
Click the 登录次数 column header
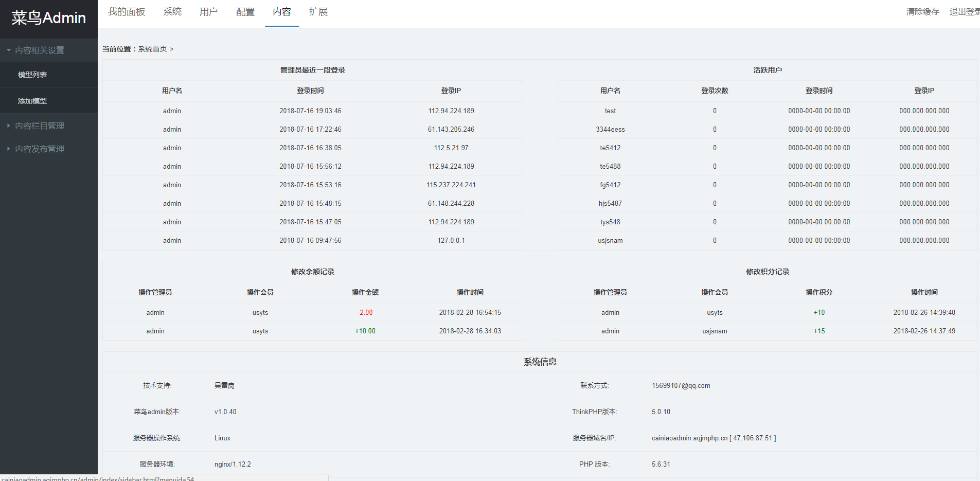click(x=715, y=91)
